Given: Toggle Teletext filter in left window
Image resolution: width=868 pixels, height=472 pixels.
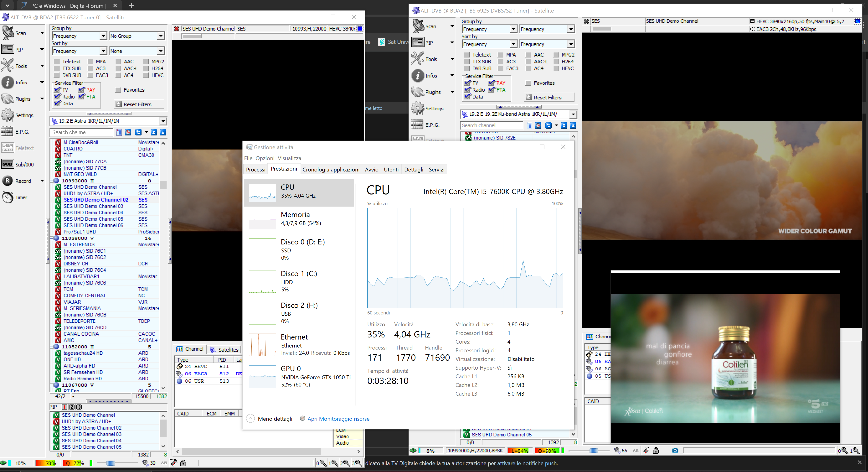Looking at the screenshot, I should click(57, 61).
